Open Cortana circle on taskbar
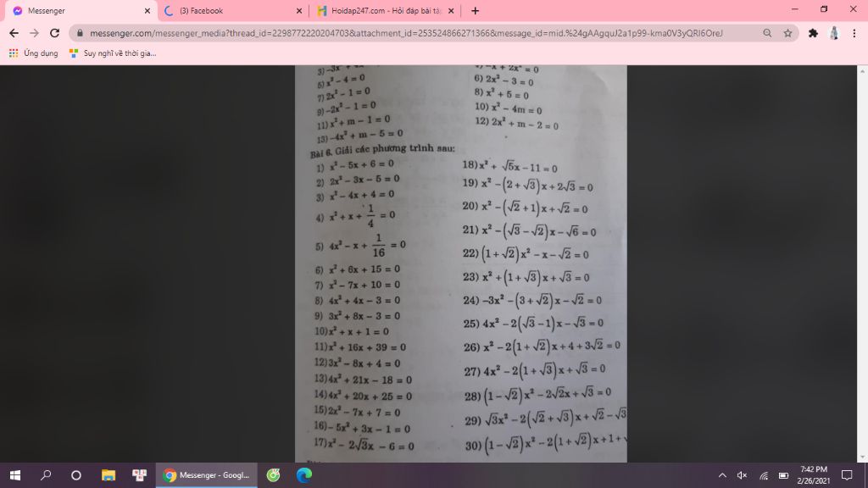Viewport: 868px width, 488px height. pos(76,475)
